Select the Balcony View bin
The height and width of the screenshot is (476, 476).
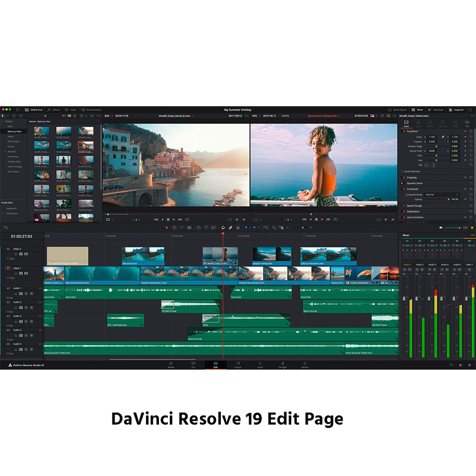click(x=14, y=131)
